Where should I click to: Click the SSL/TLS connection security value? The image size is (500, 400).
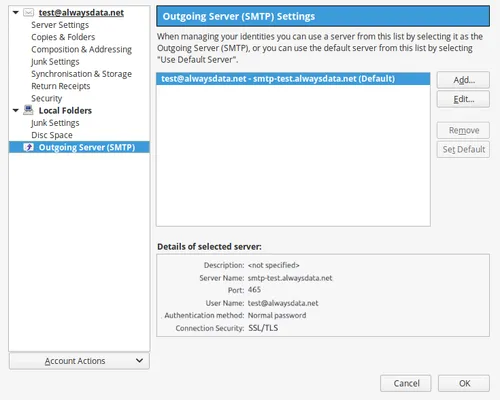coord(263,328)
